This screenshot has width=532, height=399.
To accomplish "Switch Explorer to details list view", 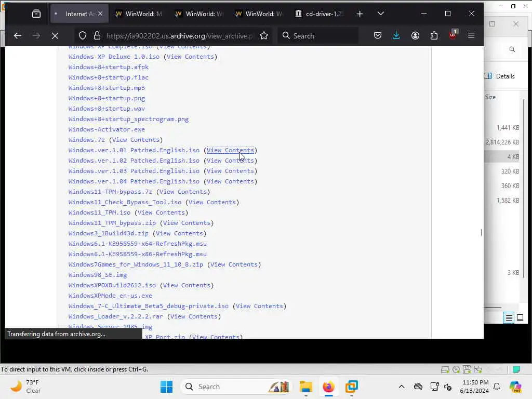I will coord(509,318).
